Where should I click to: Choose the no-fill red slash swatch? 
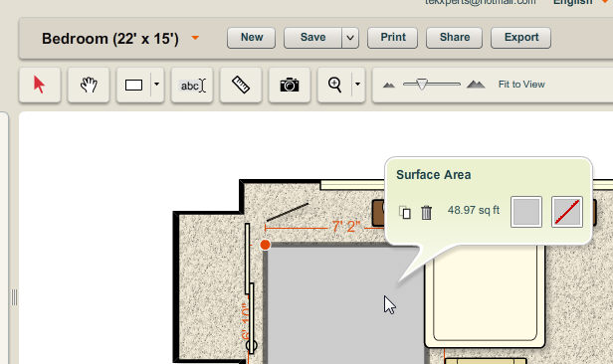[567, 212]
